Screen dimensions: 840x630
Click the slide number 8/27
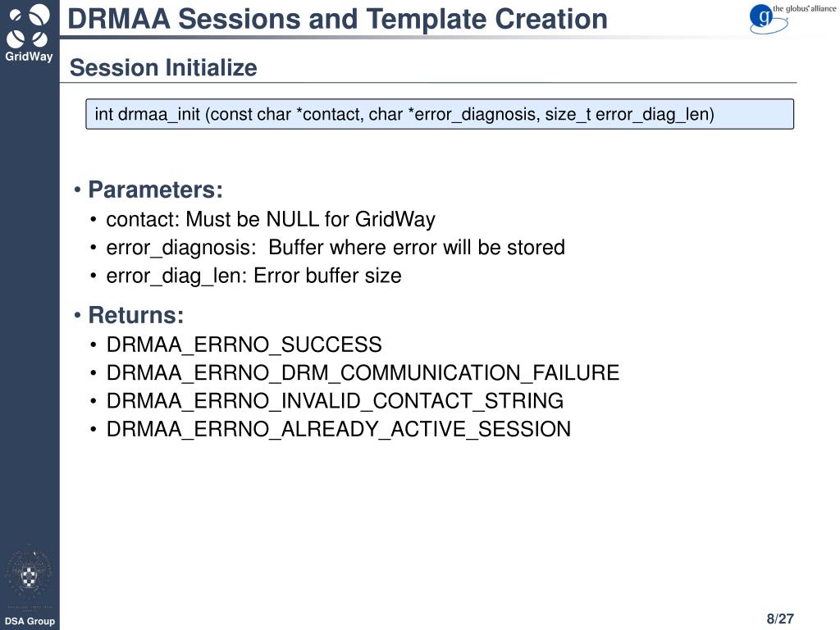[x=780, y=619]
